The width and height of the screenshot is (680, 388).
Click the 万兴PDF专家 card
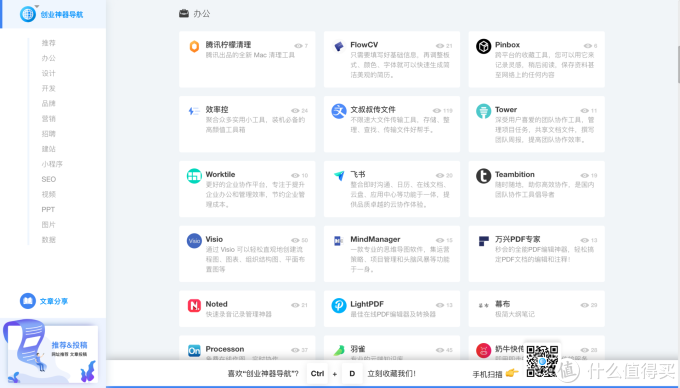click(x=536, y=254)
